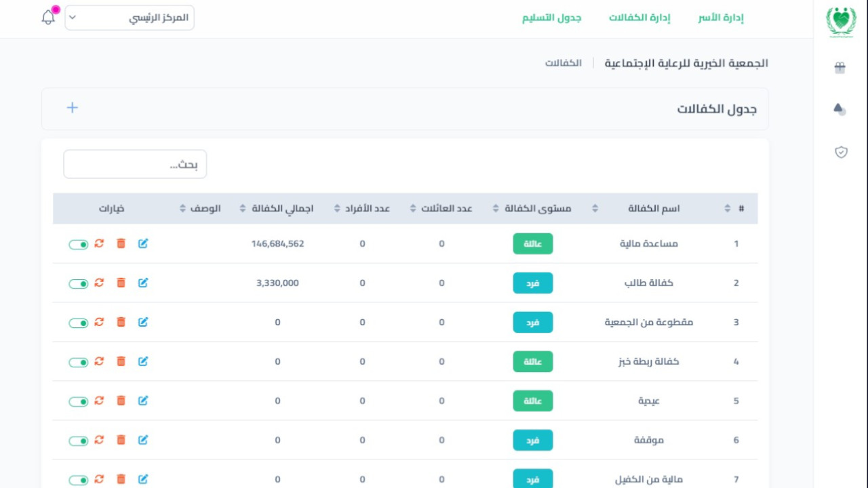868x488 pixels.
Task: Disable the موقفة row switch
Action: [79, 441]
